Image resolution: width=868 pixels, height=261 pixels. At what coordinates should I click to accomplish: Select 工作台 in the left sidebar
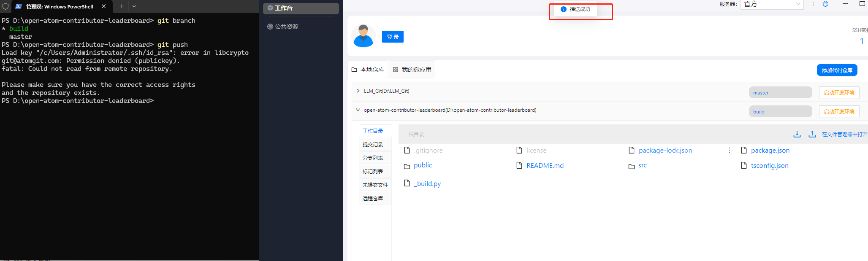pos(301,8)
